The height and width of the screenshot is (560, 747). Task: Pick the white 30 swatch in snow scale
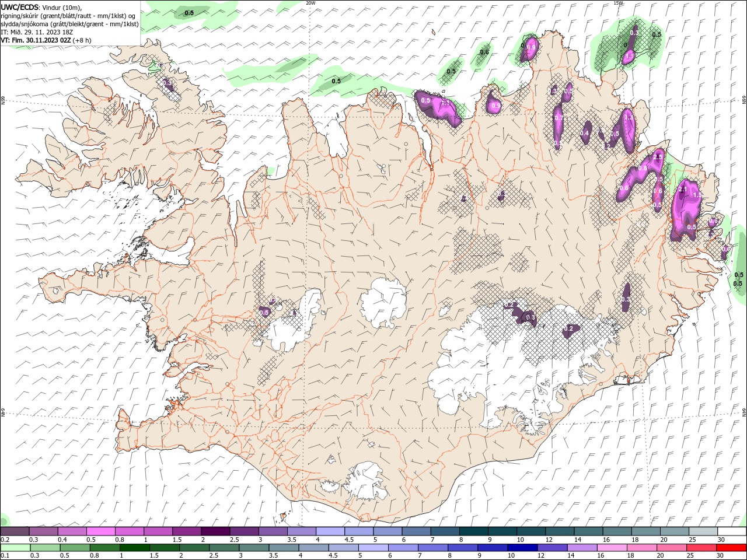[x=732, y=531]
